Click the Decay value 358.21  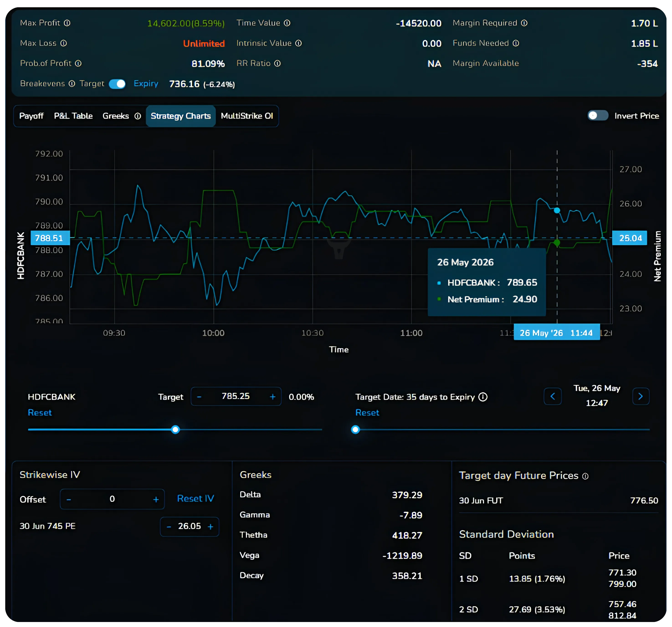pos(407,576)
